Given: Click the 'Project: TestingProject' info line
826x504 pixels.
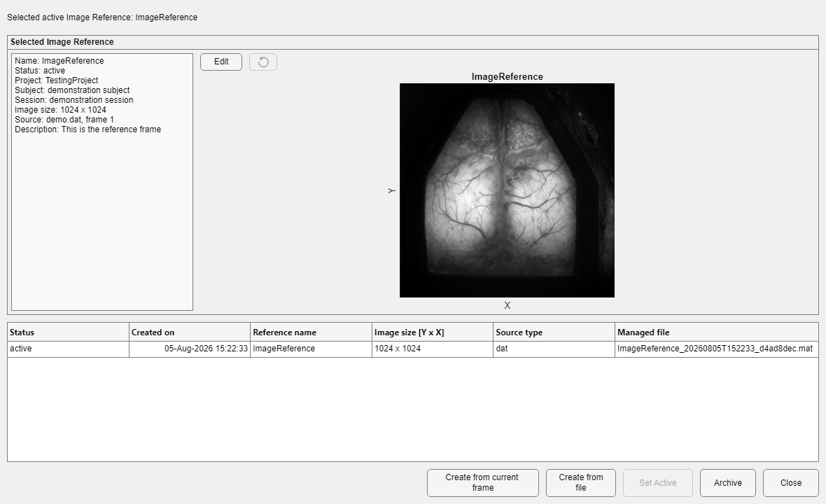Looking at the screenshot, I should pos(57,80).
